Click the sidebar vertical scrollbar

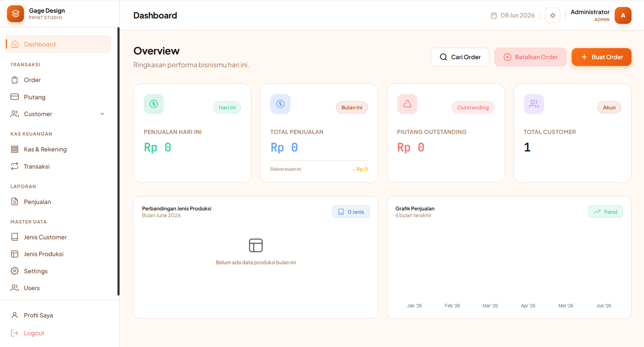click(x=118, y=161)
